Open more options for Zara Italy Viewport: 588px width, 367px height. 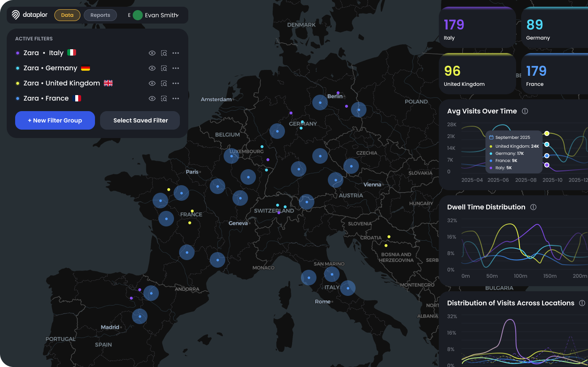176,53
